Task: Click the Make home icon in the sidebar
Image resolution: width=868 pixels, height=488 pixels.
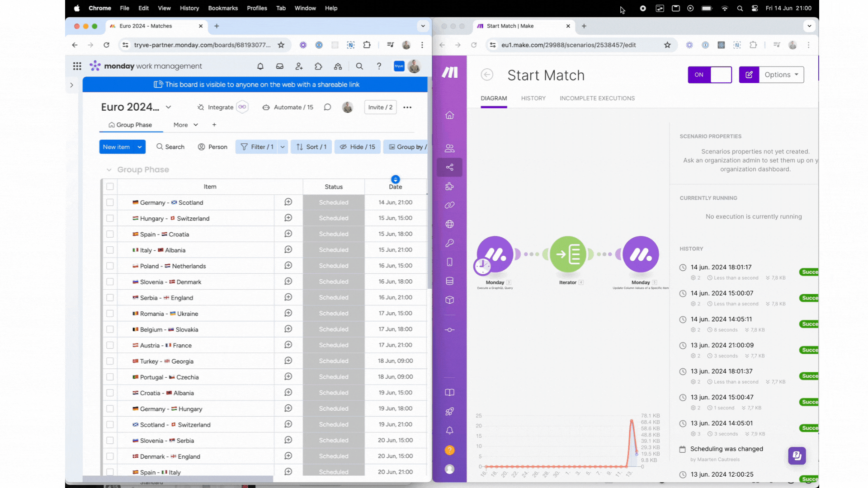Action: [x=449, y=115]
